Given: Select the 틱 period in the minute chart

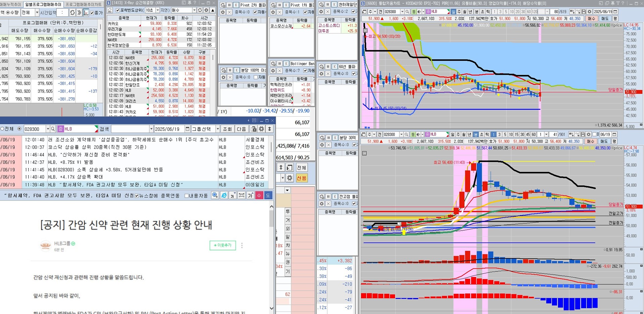Looking at the screenshot, I should click(487, 134).
